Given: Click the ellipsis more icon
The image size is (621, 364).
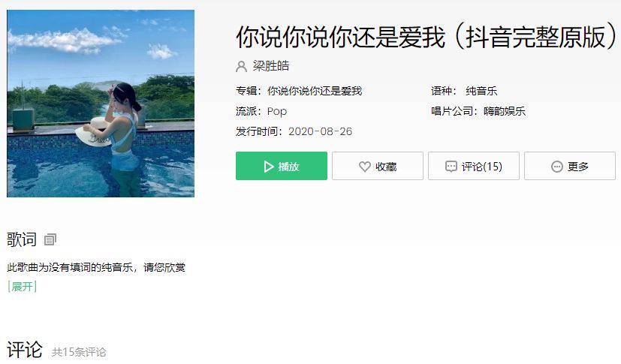Looking at the screenshot, I should tap(557, 167).
